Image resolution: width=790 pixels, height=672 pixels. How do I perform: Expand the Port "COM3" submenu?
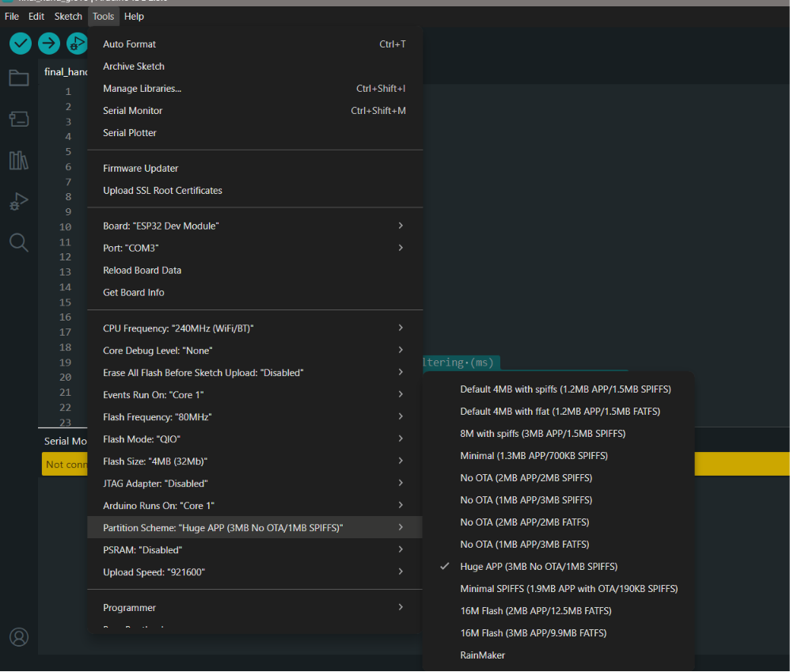255,249
